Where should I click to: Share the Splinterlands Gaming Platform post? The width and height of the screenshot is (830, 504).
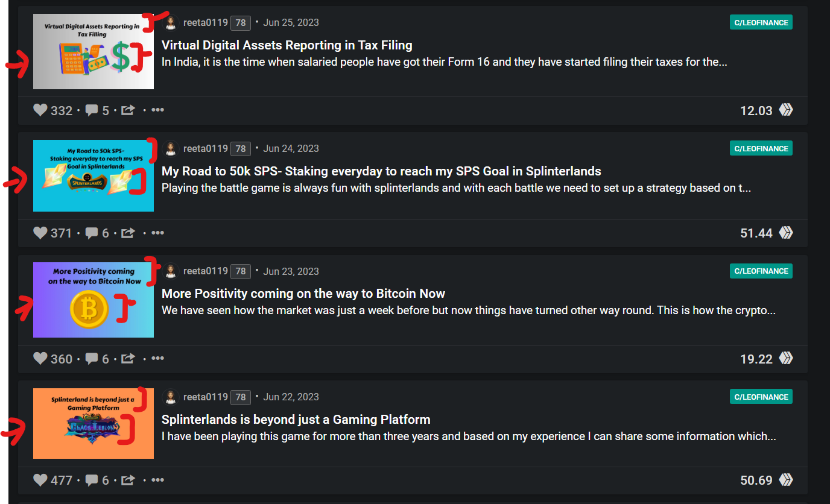(128, 480)
